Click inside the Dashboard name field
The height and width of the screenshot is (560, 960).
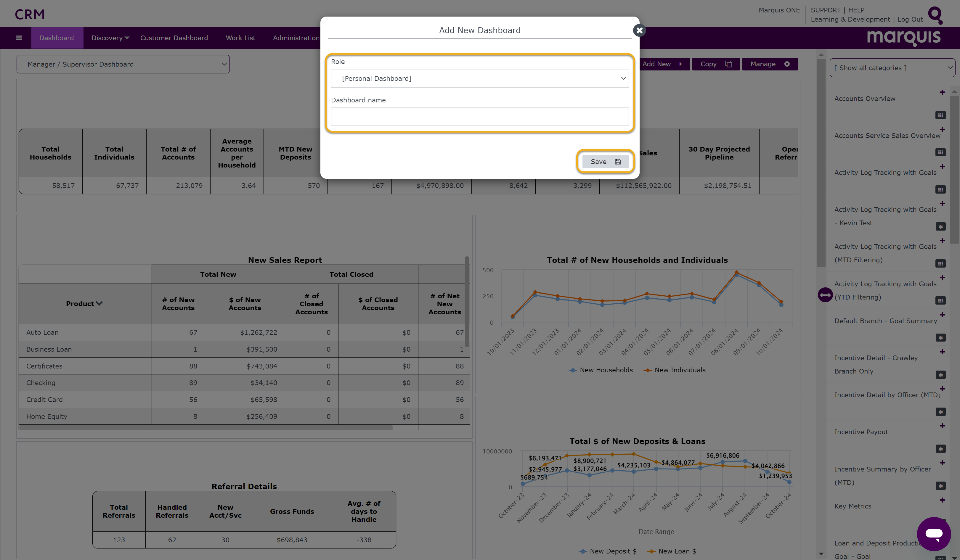(480, 117)
